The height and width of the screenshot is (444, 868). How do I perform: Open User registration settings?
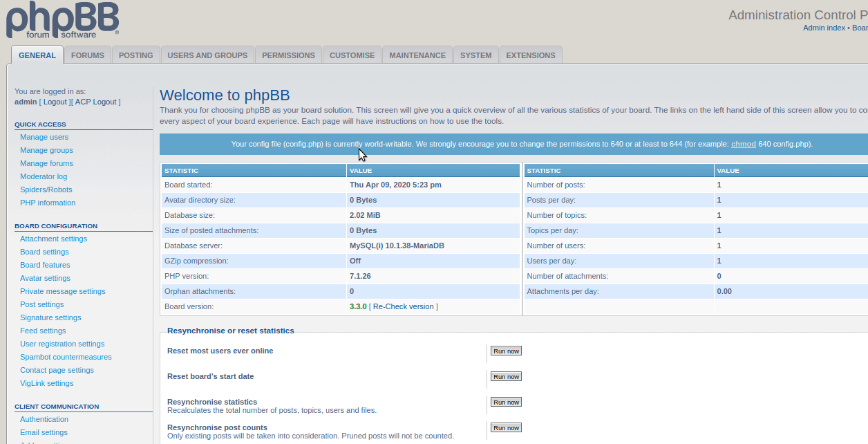pyautogui.click(x=62, y=344)
